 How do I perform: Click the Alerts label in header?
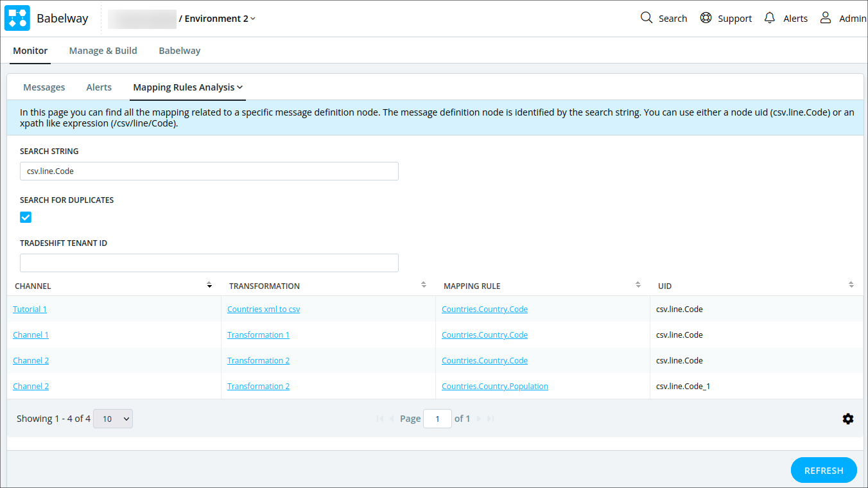coord(795,19)
